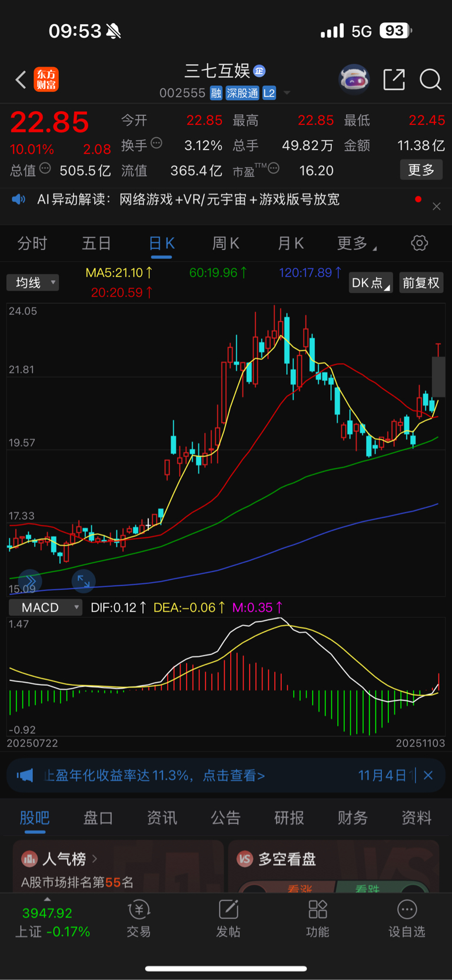Switch to the 资讯 tab
Viewport: 452px width, 980px height.
pyautogui.click(x=162, y=818)
